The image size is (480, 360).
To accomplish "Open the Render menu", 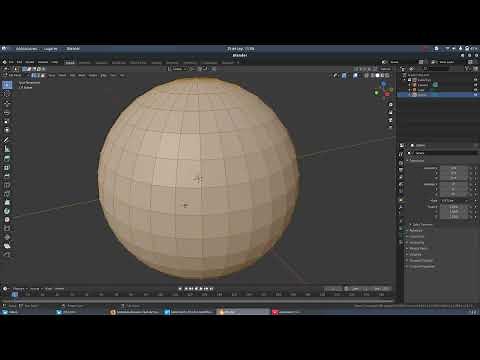I will [x=30, y=62].
